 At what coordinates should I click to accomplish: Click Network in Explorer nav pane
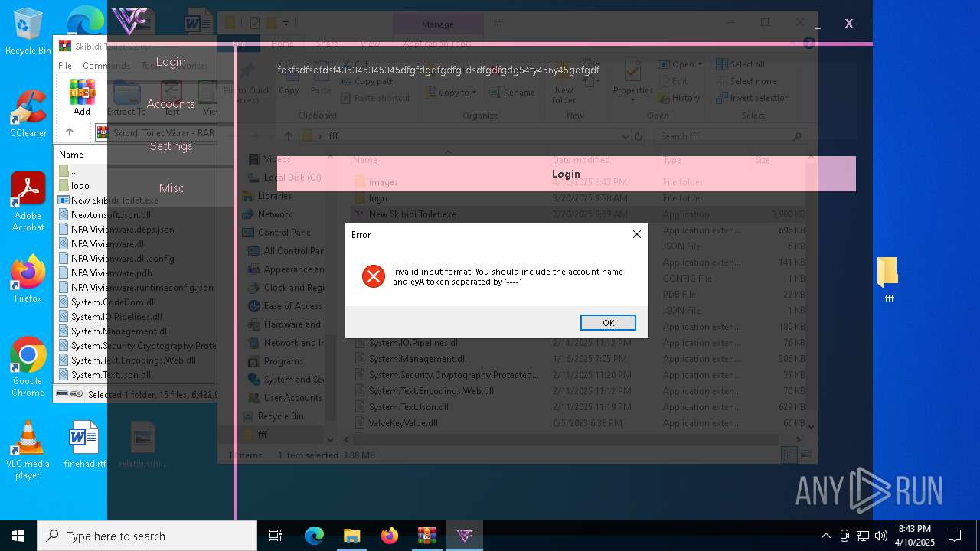pos(275,214)
